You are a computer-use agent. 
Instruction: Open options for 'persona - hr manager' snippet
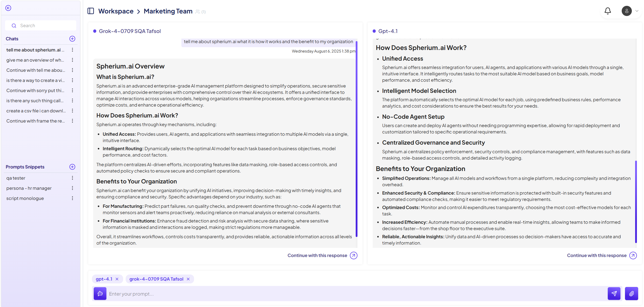[72, 188]
